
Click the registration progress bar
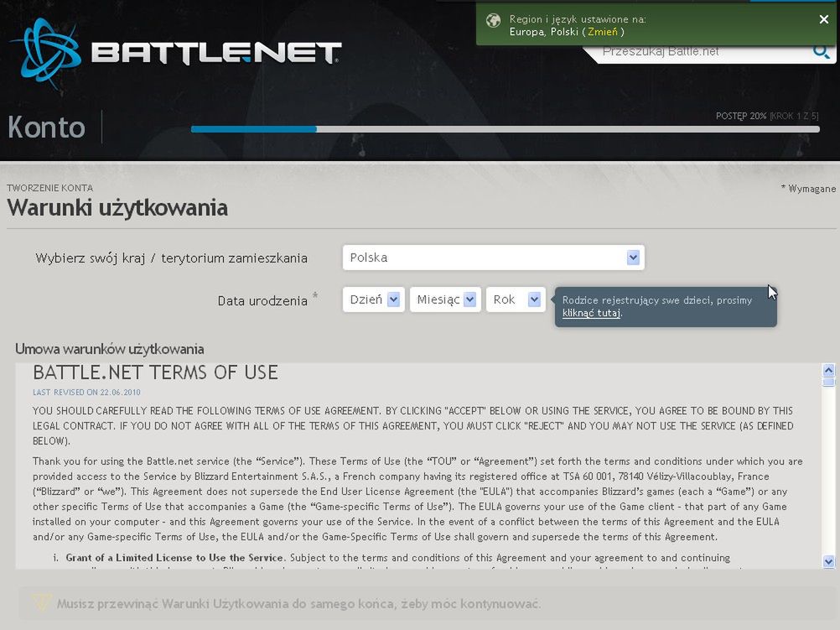[506, 129]
